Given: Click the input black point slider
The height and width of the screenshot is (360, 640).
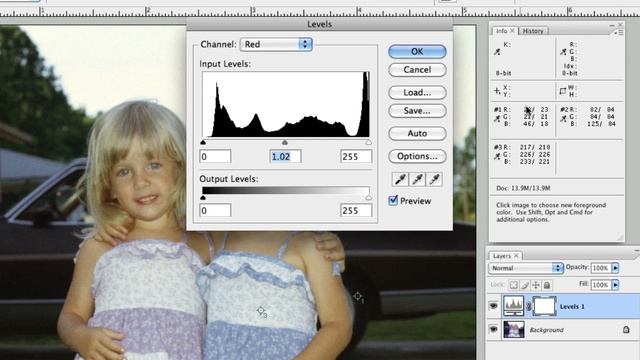Looking at the screenshot, I should 203,142.
